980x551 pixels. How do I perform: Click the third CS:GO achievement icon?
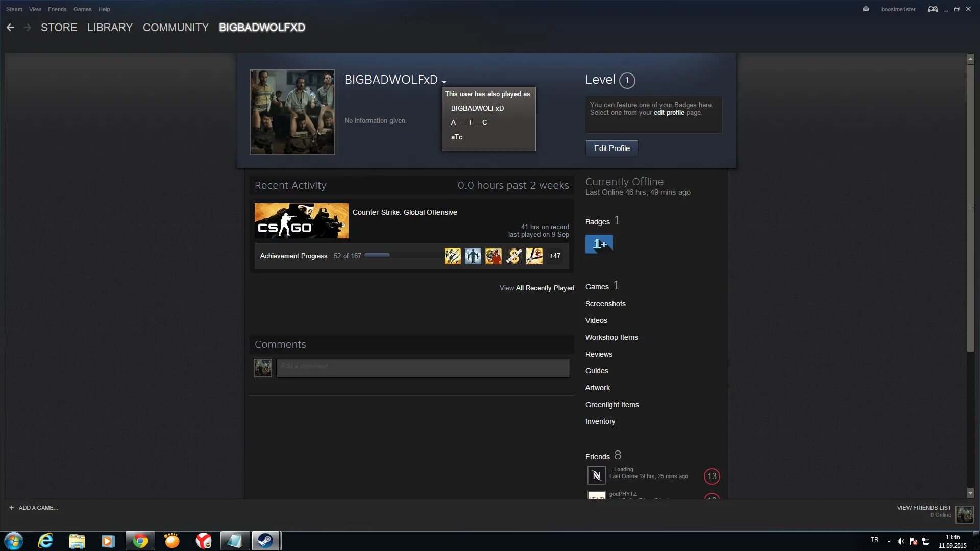[493, 256]
